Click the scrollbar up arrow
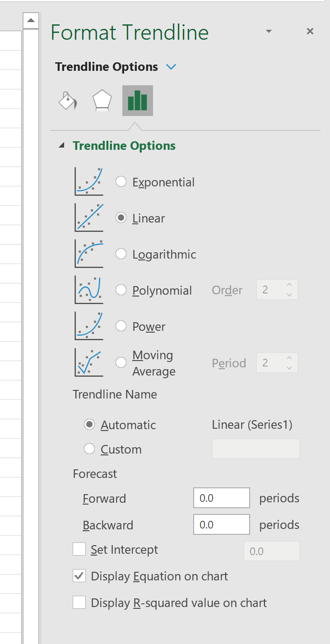The image size is (330, 644). (x=30, y=20)
